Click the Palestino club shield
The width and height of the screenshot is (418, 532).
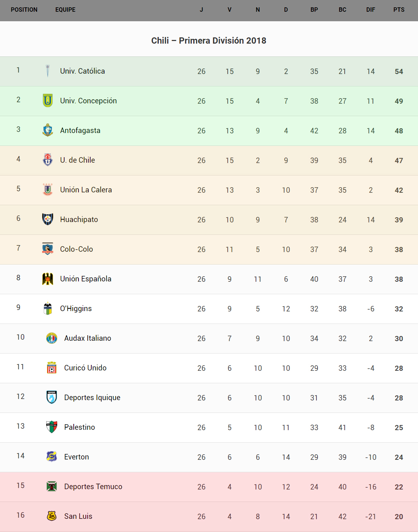tap(52, 427)
